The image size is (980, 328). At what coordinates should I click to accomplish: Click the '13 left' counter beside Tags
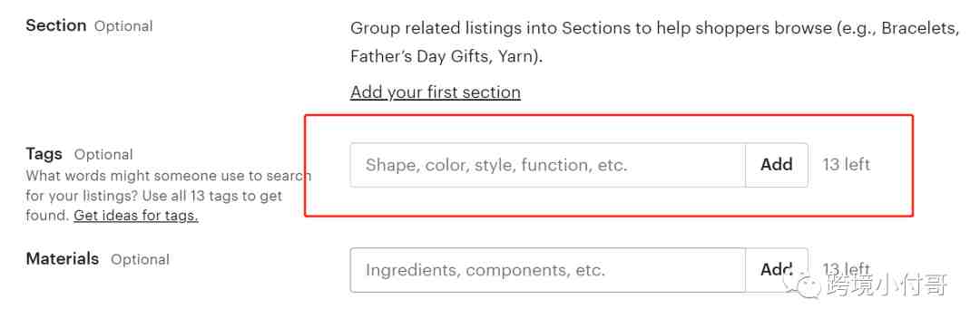[847, 165]
